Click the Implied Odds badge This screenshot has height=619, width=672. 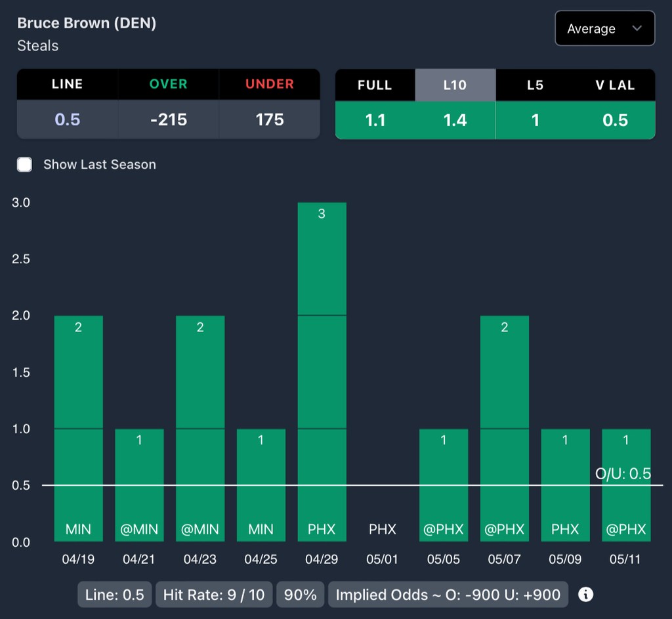tap(448, 595)
